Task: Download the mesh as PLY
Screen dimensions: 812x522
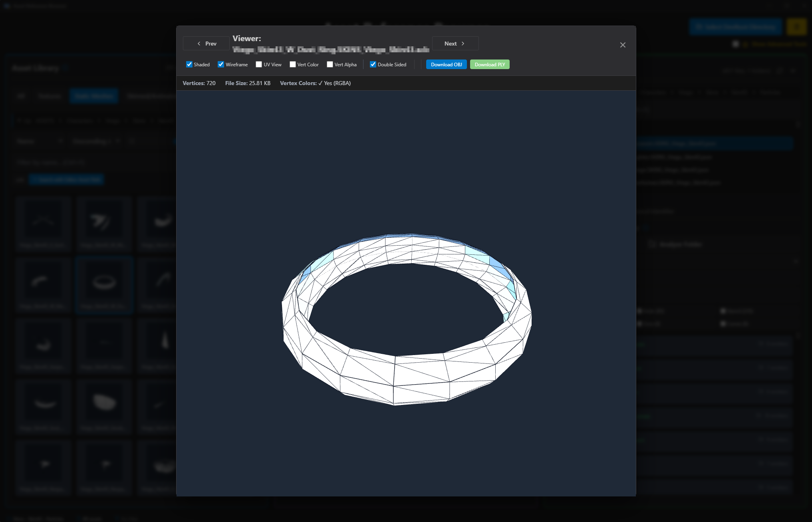Action: [x=490, y=64]
